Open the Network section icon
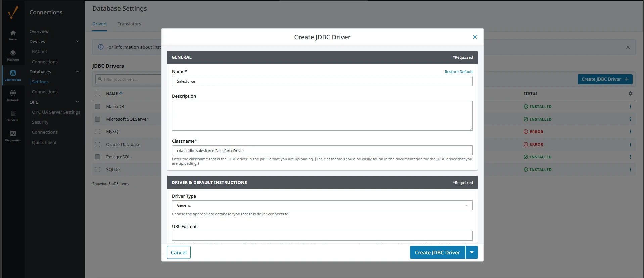Viewport: 644px width, 278px height. point(13,95)
